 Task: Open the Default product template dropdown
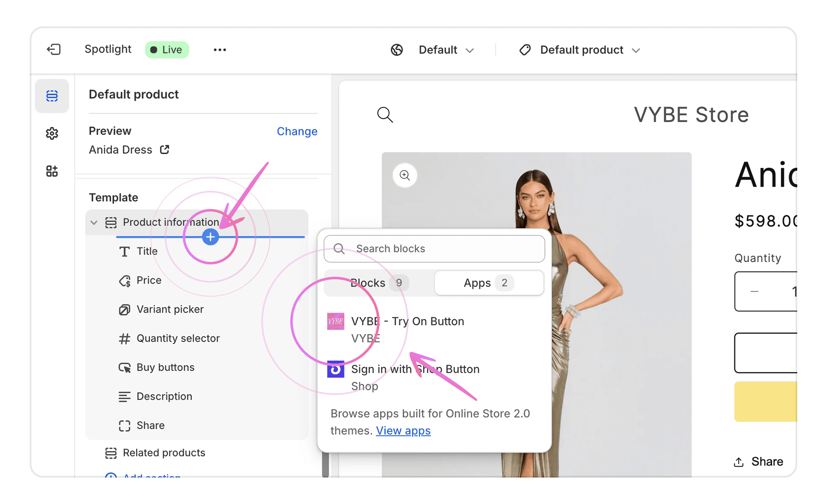(590, 50)
